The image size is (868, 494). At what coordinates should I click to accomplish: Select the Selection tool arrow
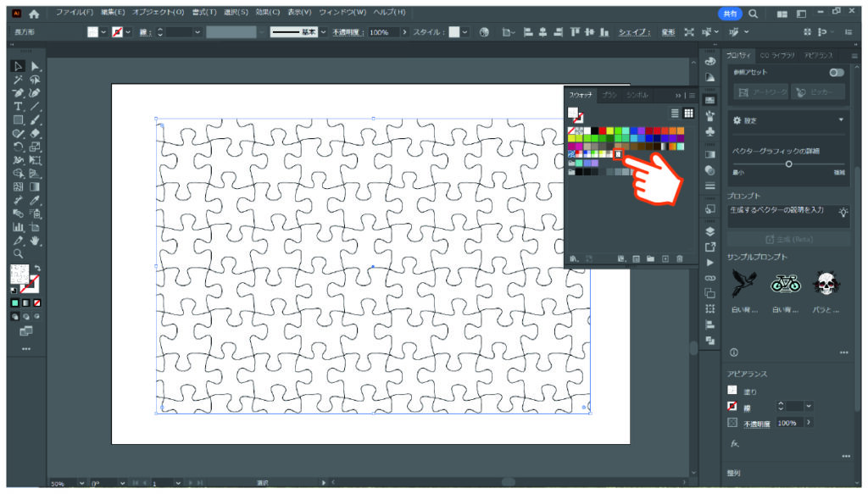pos(18,66)
